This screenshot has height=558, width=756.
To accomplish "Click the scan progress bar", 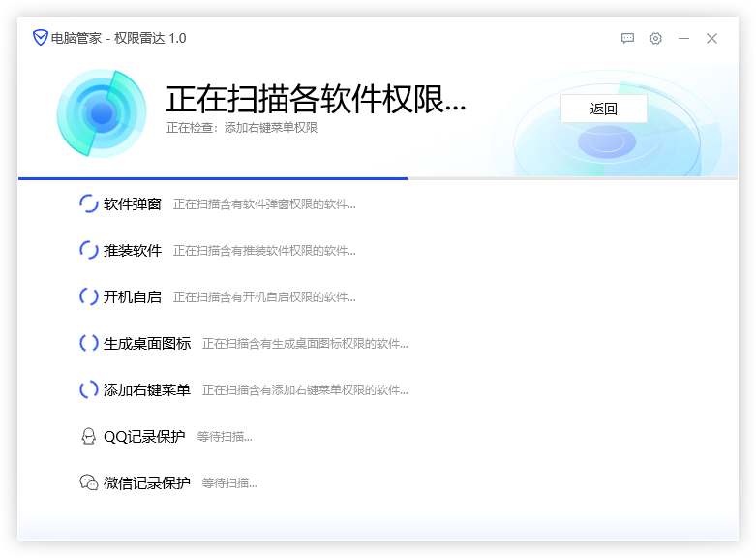I will coord(378,178).
